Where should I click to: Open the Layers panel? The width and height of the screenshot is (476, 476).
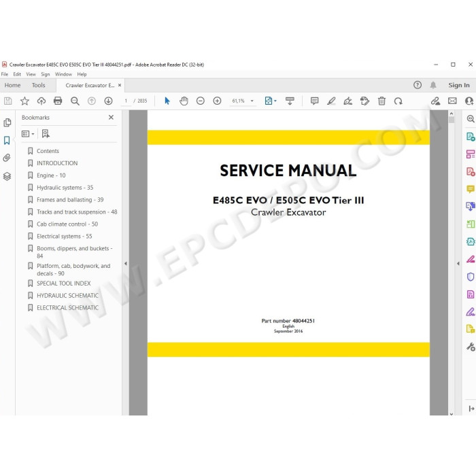[x=7, y=176]
